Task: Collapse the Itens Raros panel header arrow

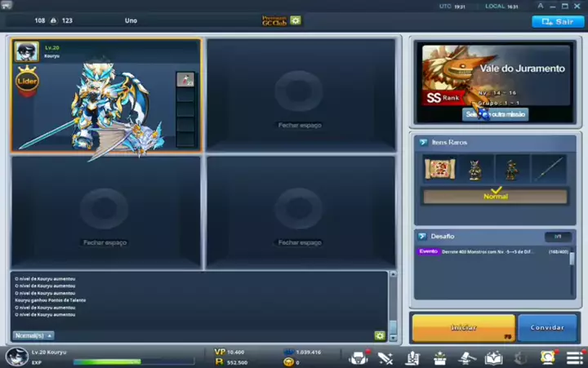Action: click(423, 142)
